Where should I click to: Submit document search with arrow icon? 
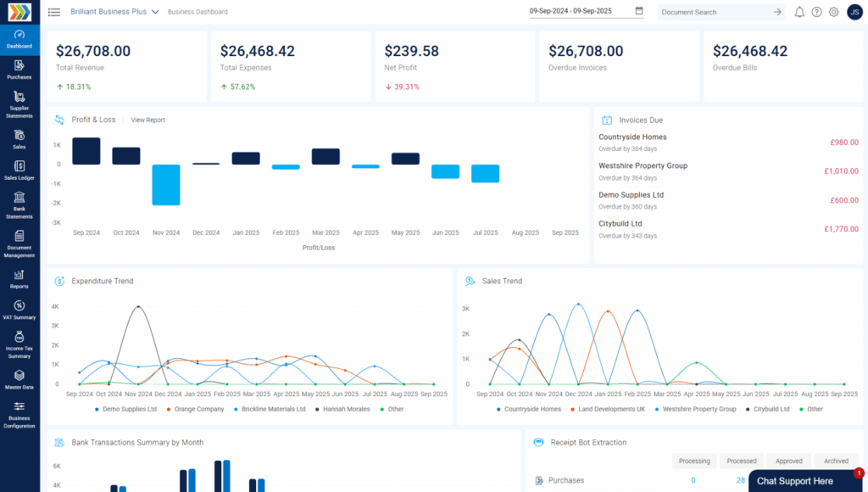[x=777, y=12]
